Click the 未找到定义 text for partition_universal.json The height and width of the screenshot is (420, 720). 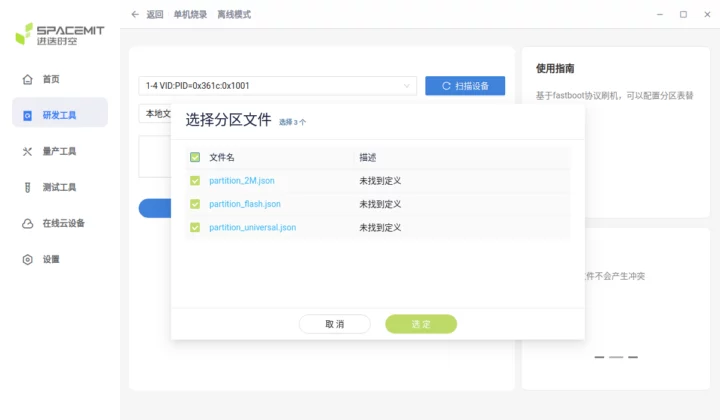coord(380,227)
